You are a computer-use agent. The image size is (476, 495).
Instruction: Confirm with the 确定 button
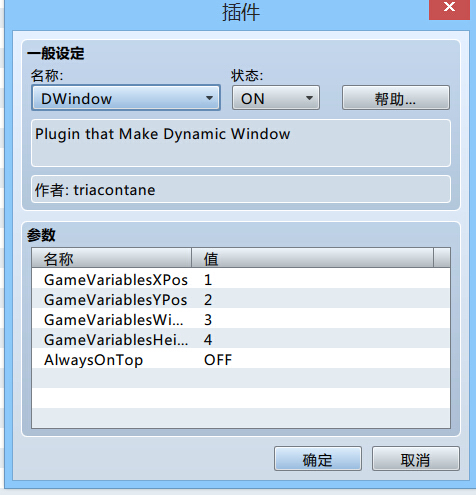click(x=318, y=459)
